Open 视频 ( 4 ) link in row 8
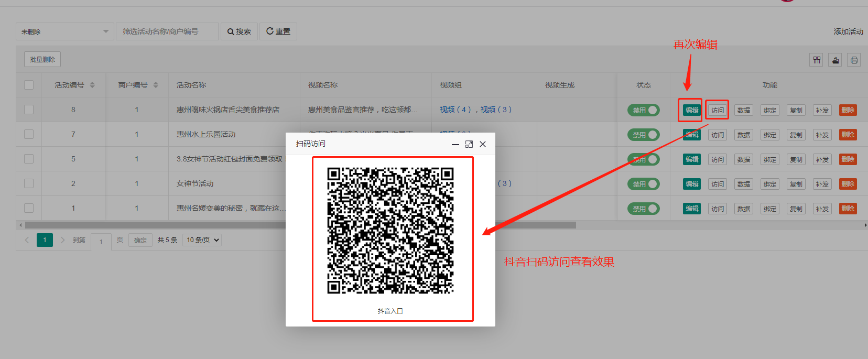This screenshot has width=868, height=359. (x=455, y=110)
